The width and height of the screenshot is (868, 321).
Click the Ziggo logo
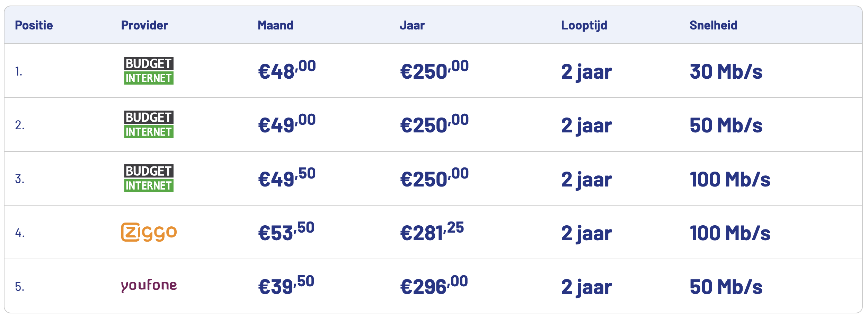pos(149,232)
